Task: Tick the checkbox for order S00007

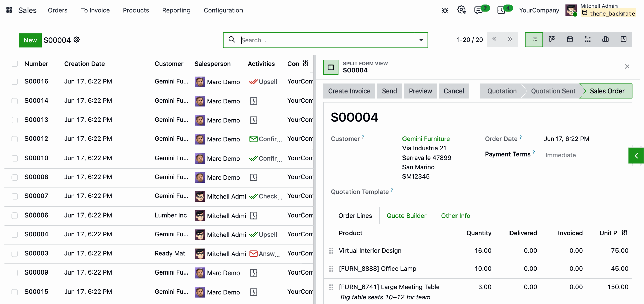Action: [x=15, y=196]
